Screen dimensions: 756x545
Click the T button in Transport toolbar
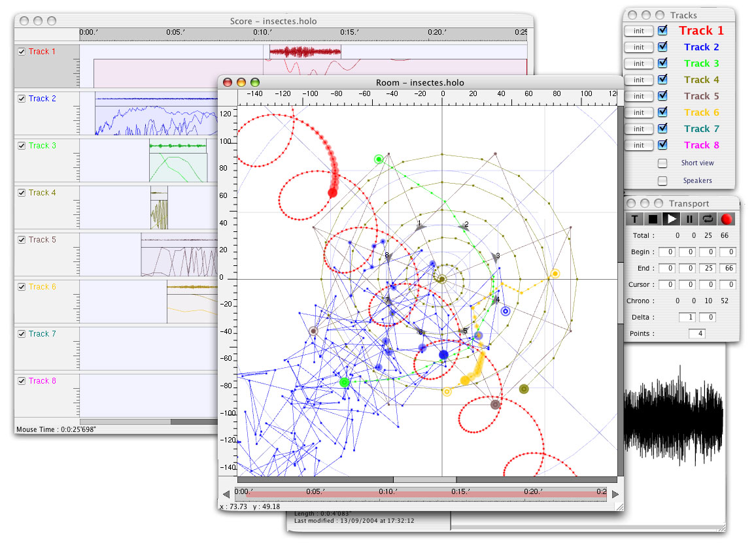click(x=634, y=220)
